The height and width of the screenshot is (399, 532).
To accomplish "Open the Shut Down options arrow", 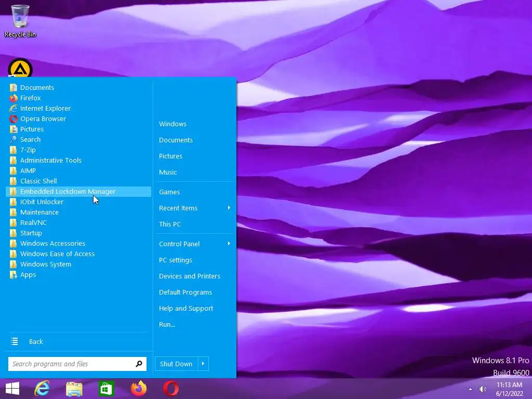I will (x=203, y=364).
